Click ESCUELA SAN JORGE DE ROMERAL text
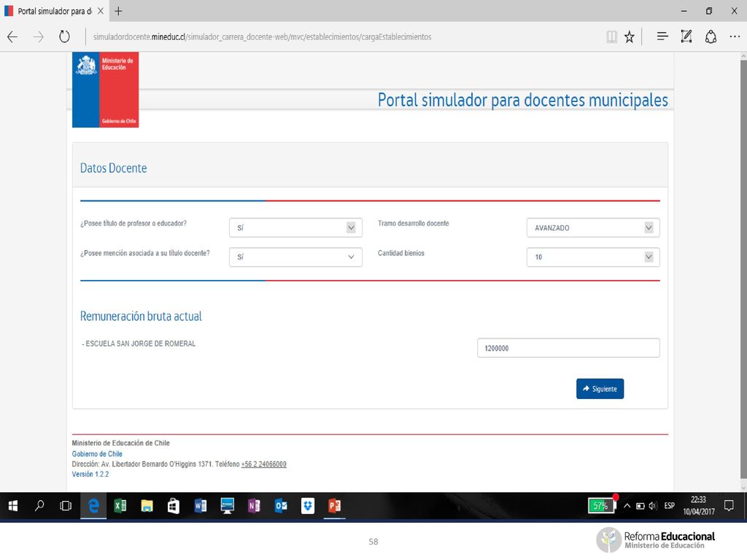This screenshot has height=560, width=747. [x=141, y=344]
